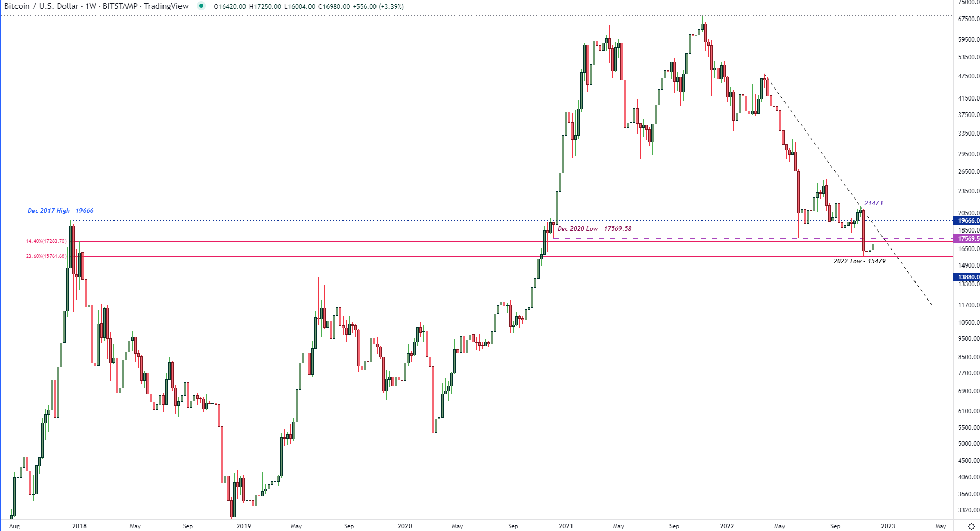Select the open value O16420.00
Screen dimensions: 980x531
pyautogui.click(x=230, y=7)
